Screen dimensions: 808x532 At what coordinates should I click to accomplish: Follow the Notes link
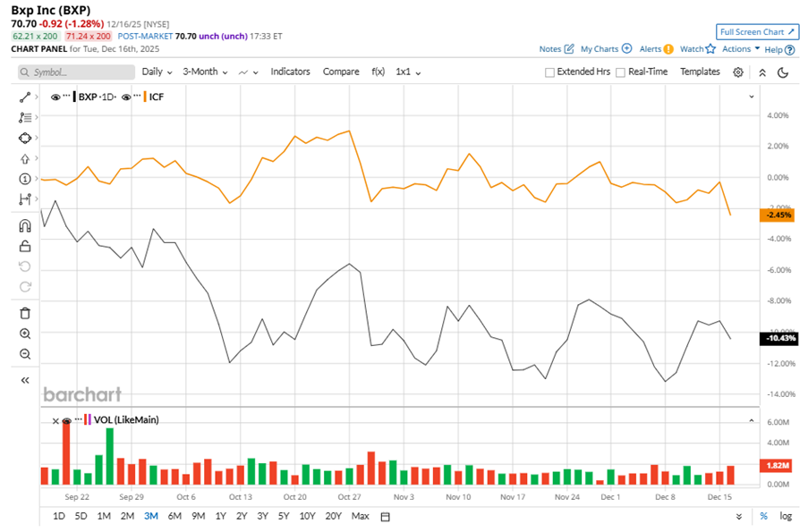[x=549, y=49]
